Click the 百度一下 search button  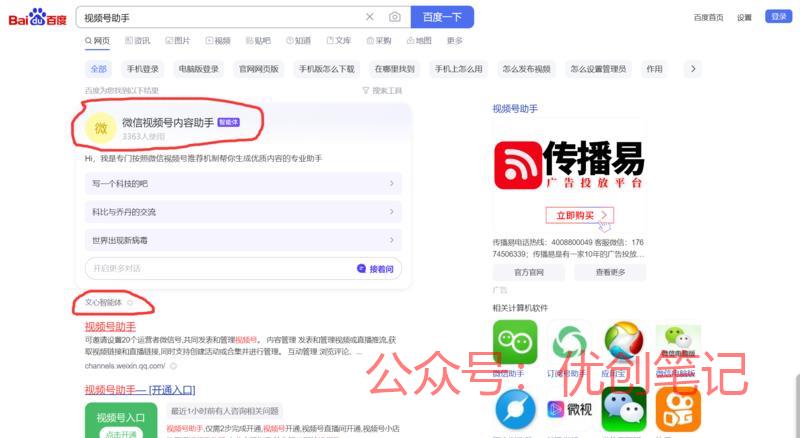[x=442, y=17]
